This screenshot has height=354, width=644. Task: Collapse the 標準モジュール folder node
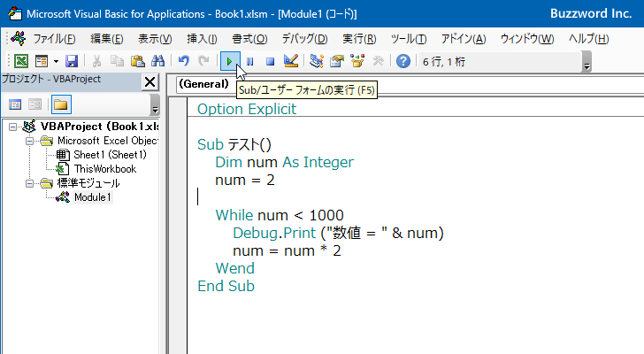tap(29, 183)
